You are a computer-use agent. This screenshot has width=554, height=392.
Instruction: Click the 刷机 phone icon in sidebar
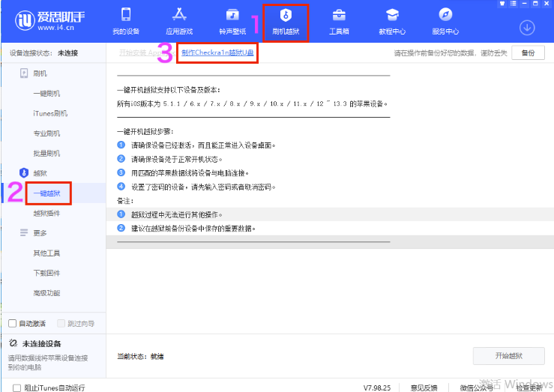[x=24, y=73]
